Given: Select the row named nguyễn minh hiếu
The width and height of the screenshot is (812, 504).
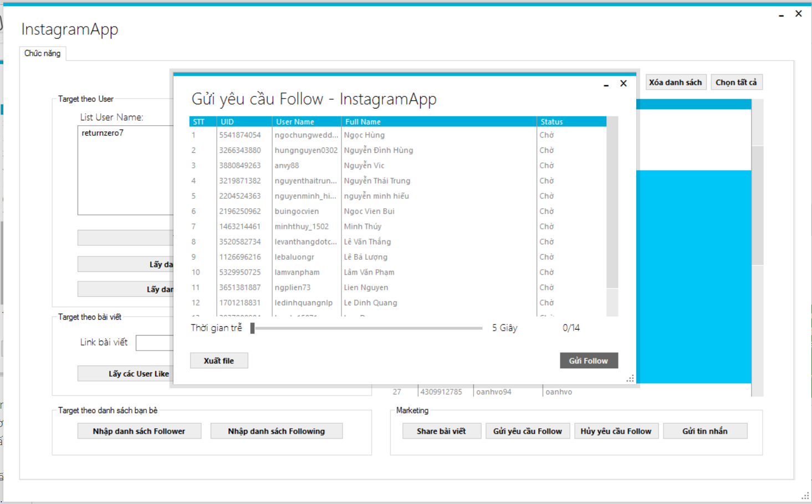Looking at the screenshot, I should point(398,196).
